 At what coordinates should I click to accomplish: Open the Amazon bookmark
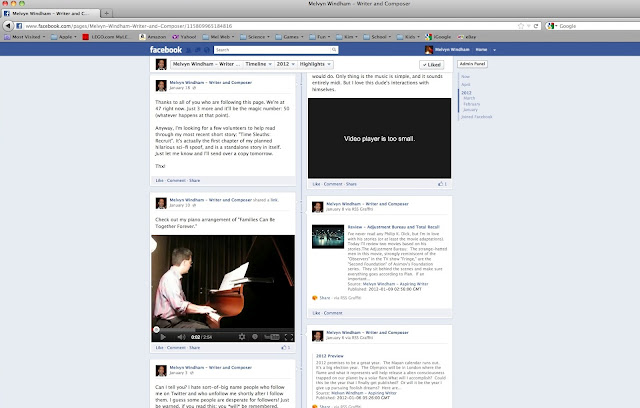click(x=153, y=37)
